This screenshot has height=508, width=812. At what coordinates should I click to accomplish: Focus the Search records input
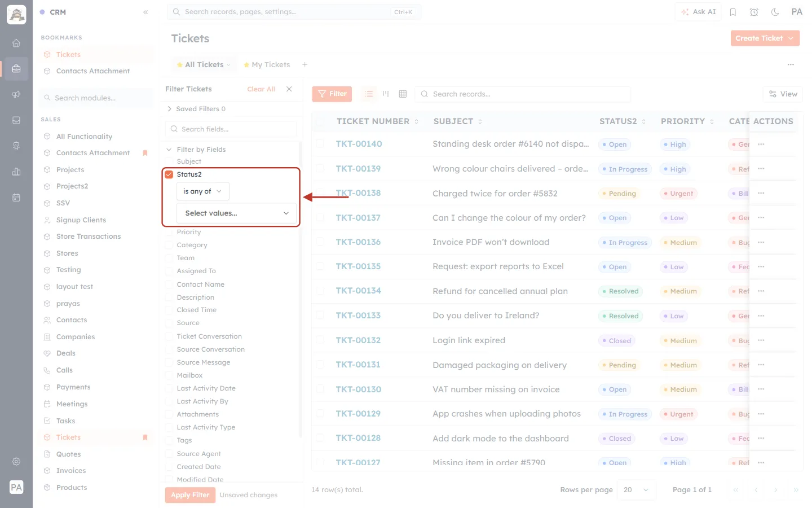pos(523,94)
